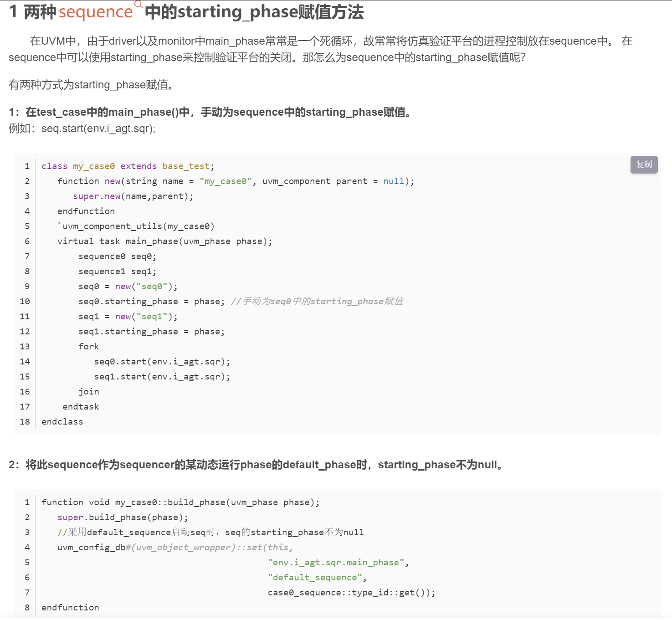This screenshot has height=620, width=672.
Task: Click the final "endfunction" in the second code block
Action: 70,608
